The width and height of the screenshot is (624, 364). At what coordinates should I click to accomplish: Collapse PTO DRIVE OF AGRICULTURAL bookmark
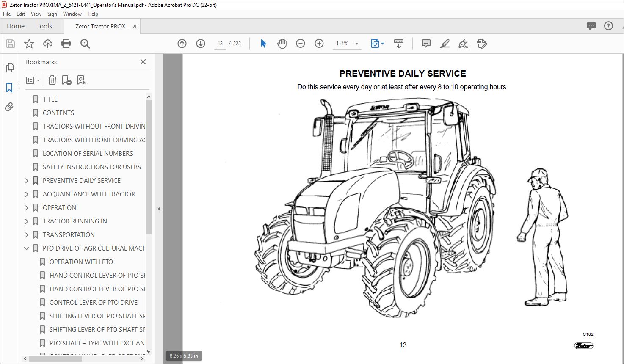click(27, 248)
